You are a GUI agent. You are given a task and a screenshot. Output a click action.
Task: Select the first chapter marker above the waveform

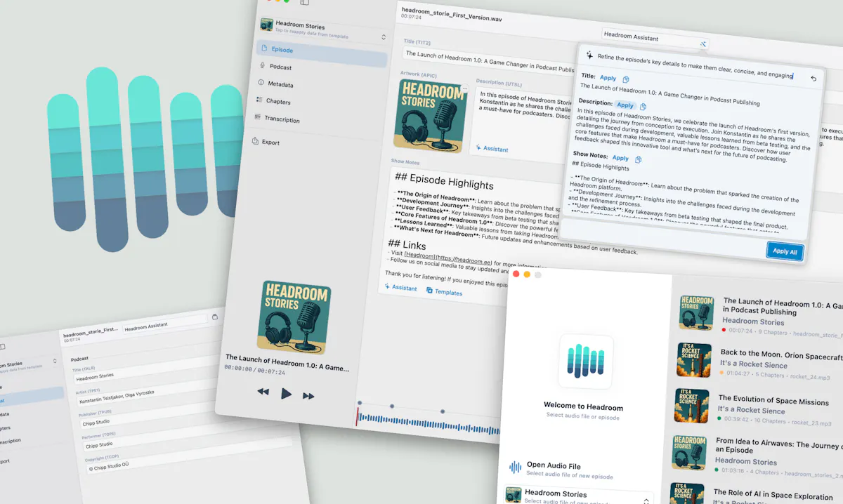pyautogui.click(x=360, y=403)
